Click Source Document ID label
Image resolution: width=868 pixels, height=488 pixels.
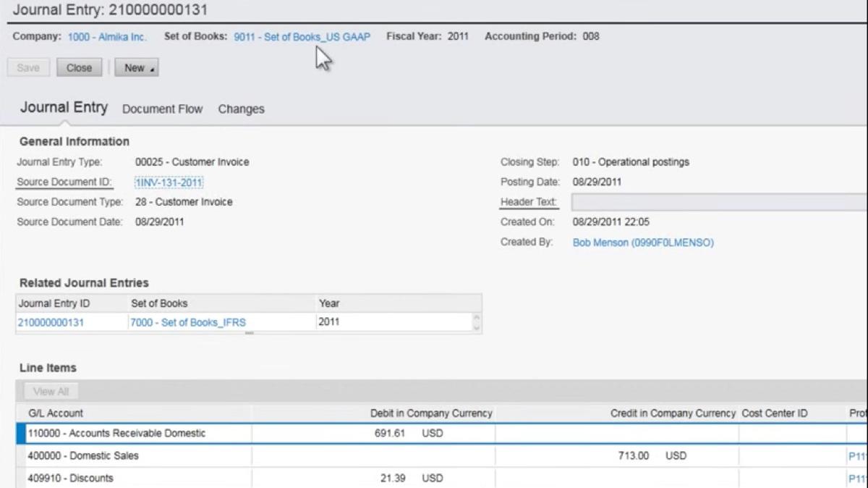click(64, 182)
